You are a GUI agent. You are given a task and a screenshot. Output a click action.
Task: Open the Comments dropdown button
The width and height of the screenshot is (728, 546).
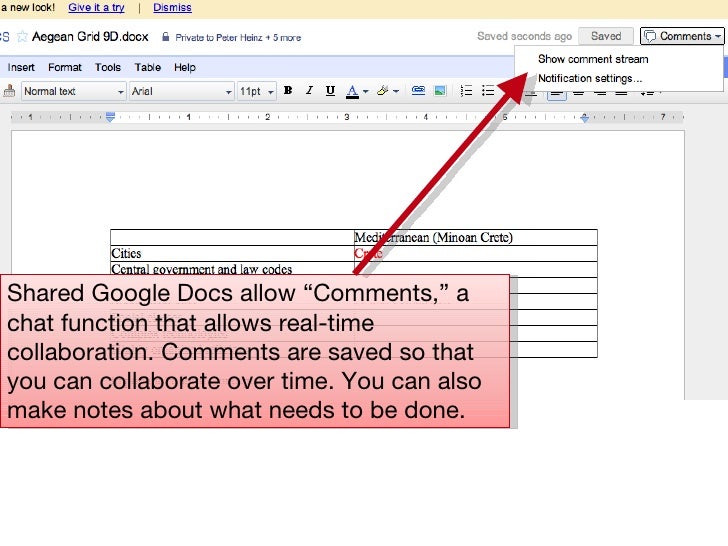tap(682, 36)
